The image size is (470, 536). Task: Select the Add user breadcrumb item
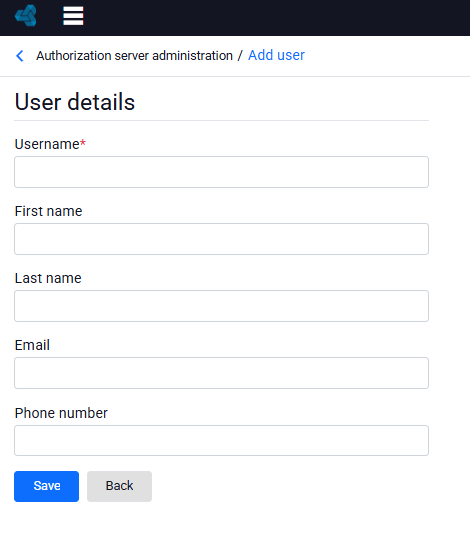[x=276, y=55]
